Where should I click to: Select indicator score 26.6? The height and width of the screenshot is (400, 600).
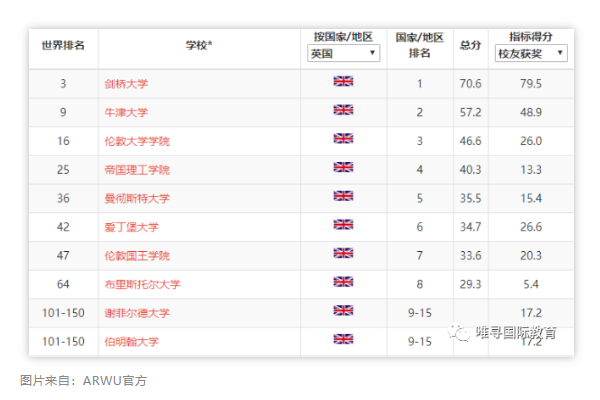pos(531,227)
